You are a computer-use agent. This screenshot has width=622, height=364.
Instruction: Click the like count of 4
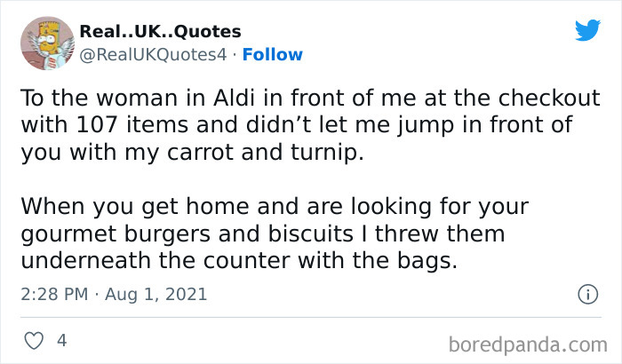62,340
